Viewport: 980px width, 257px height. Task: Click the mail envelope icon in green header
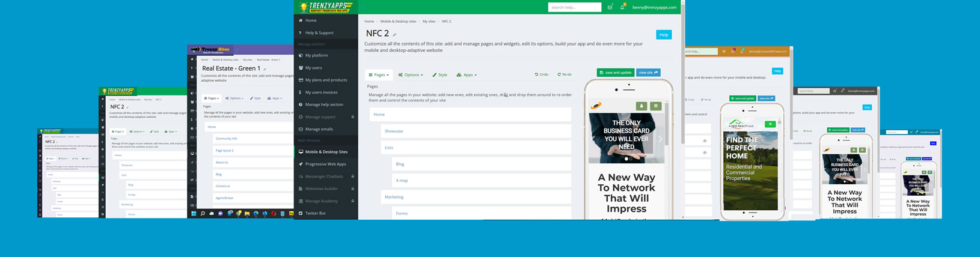(x=610, y=7)
